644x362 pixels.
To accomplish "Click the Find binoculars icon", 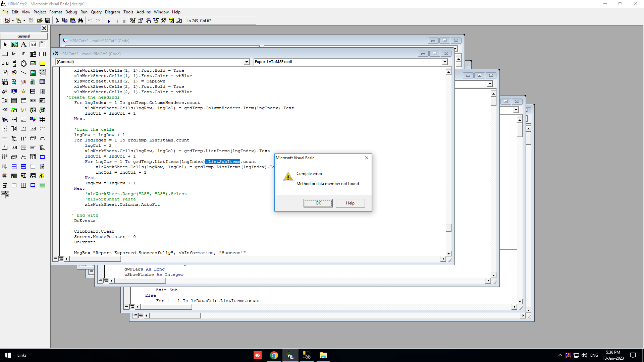I will coord(80,21).
